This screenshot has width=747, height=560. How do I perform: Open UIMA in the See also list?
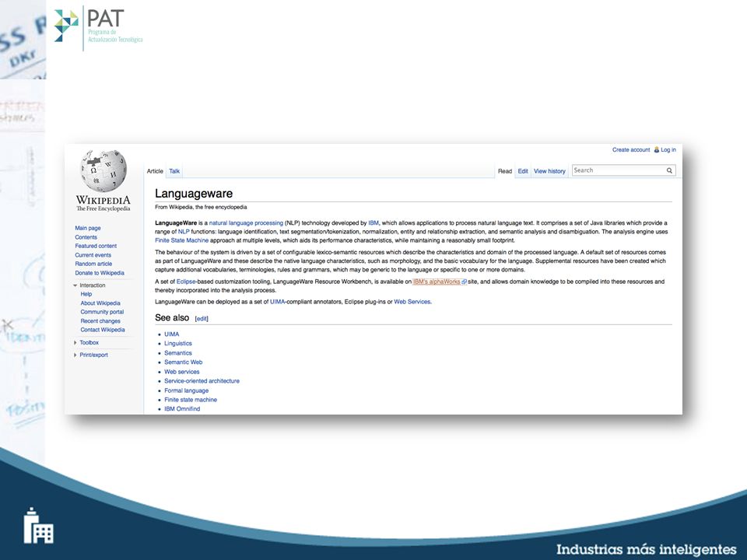[x=171, y=334]
